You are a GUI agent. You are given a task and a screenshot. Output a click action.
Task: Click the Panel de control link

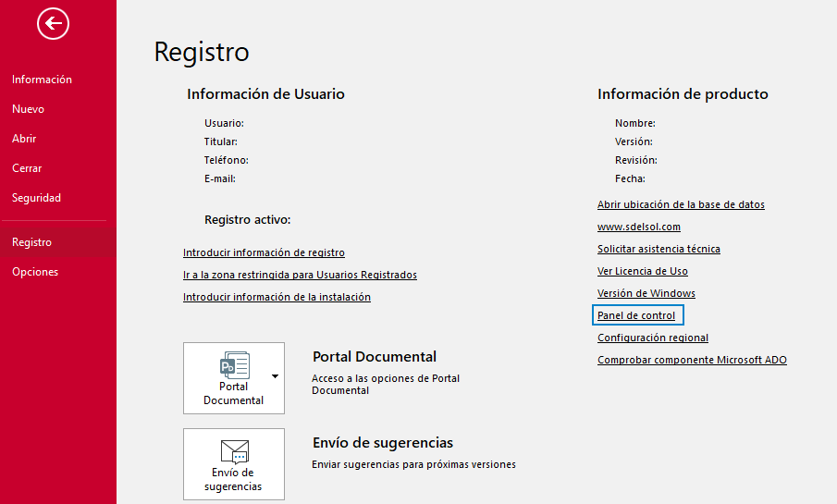(x=636, y=315)
